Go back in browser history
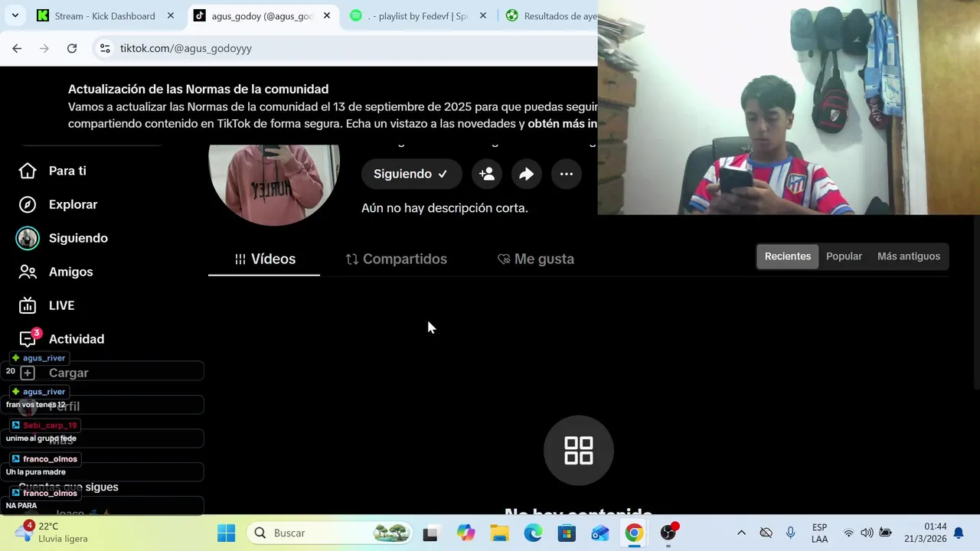Image resolution: width=980 pixels, height=551 pixels. coord(17,48)
